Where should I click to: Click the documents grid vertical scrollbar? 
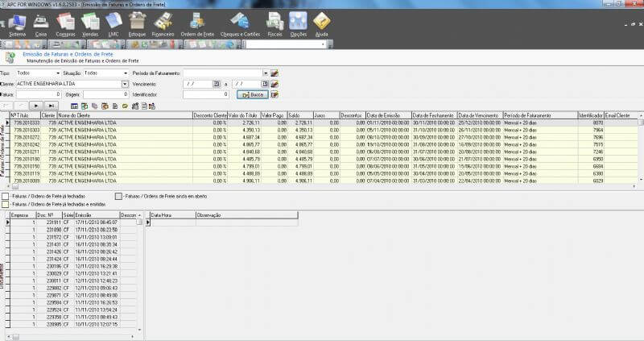pos(139,272)
